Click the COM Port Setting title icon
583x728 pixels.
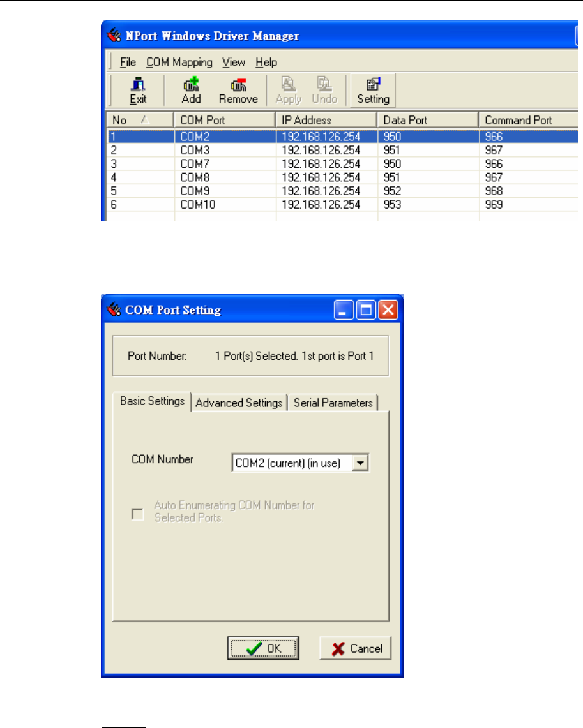click(114, 309)
